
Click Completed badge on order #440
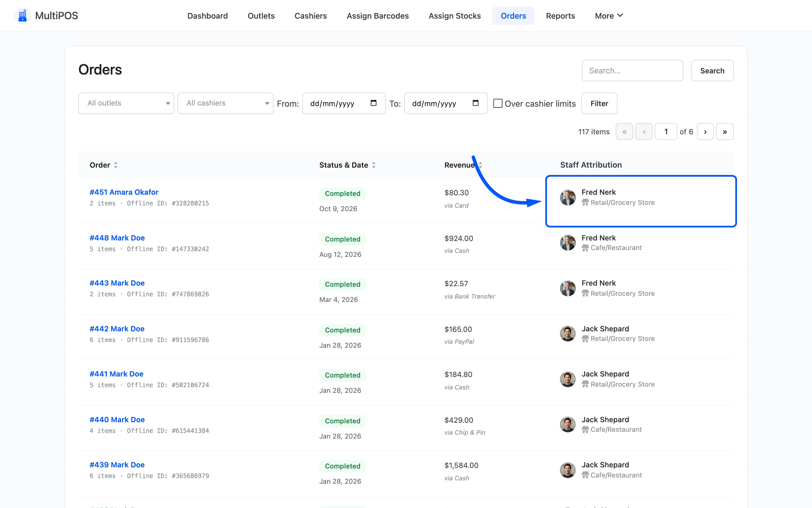pos(342,421)
